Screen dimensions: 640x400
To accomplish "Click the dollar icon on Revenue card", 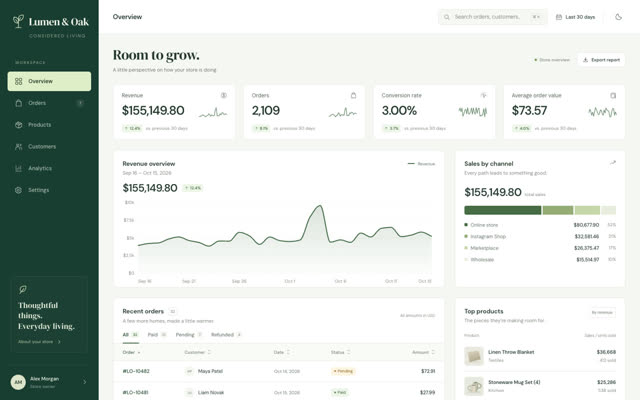I will click(x=224, y=95).
